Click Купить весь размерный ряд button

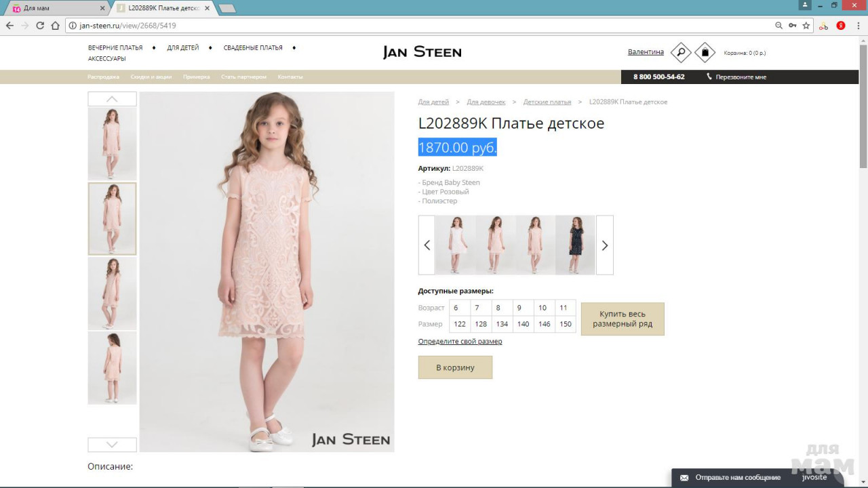(622, 319)
